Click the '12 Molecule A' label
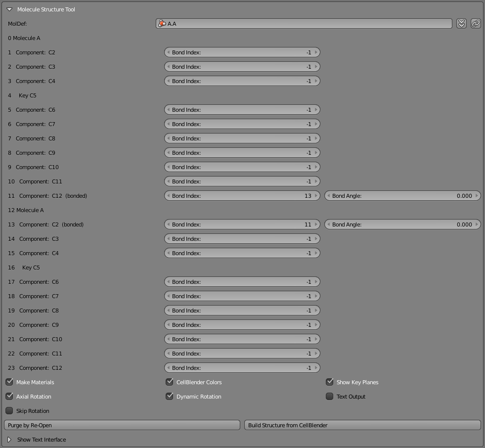 [26, 210]
